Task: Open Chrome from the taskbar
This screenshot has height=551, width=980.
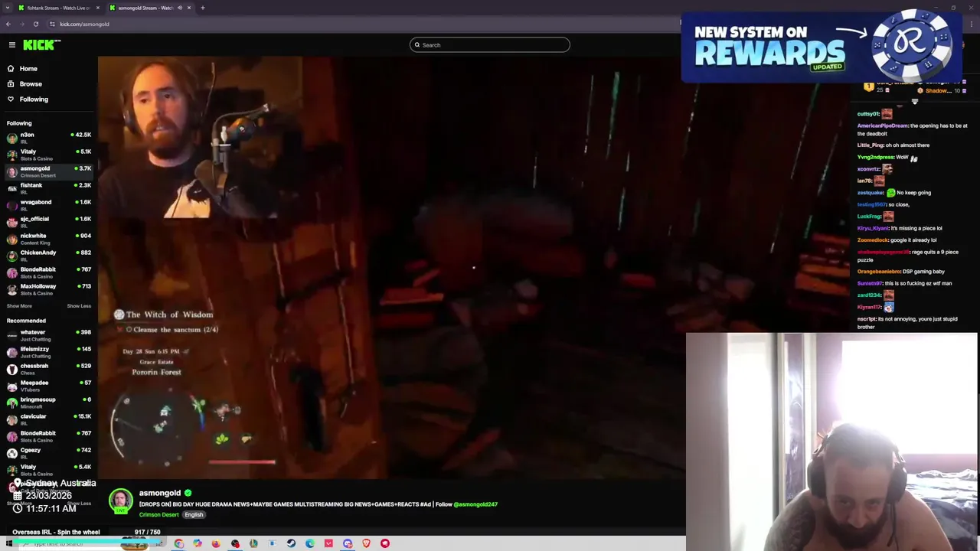Action: 178,543
